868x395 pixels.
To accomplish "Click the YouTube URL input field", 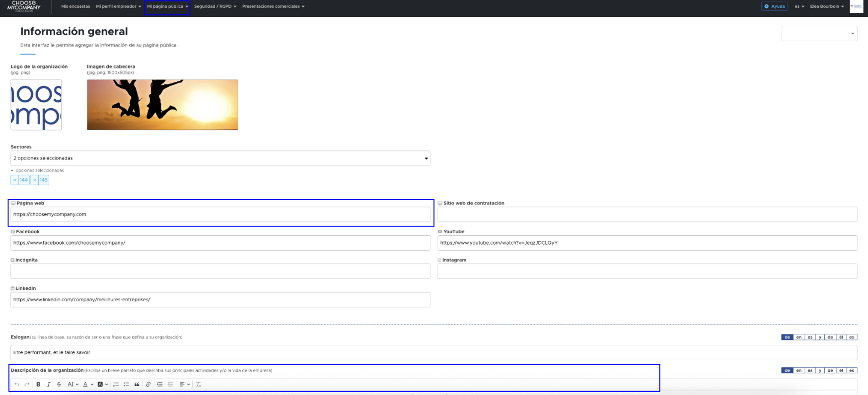I will click(x=647, y=243).
